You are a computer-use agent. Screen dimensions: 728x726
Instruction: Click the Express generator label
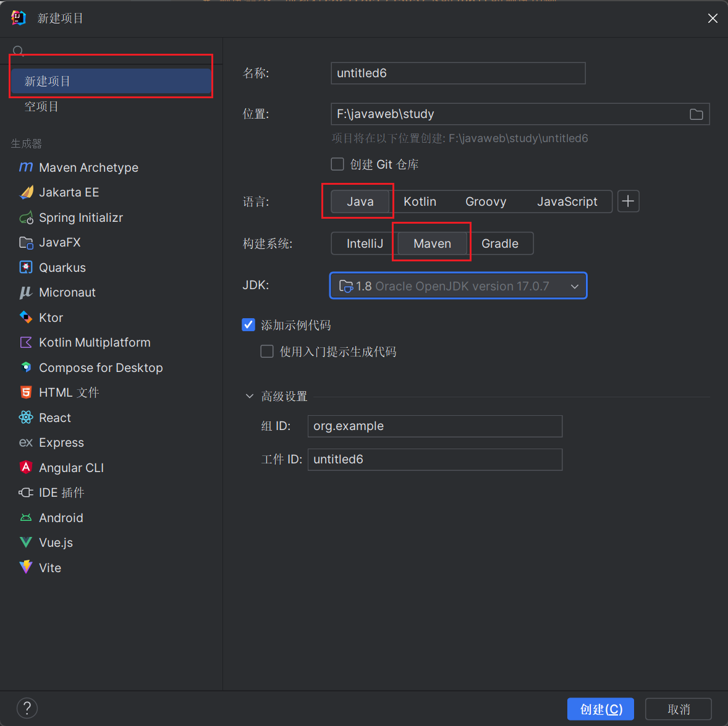(x=61, y=443)
